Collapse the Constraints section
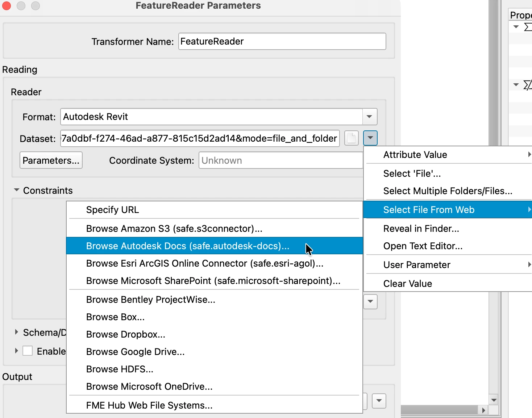Screen dimensions: 532x418 17,190
